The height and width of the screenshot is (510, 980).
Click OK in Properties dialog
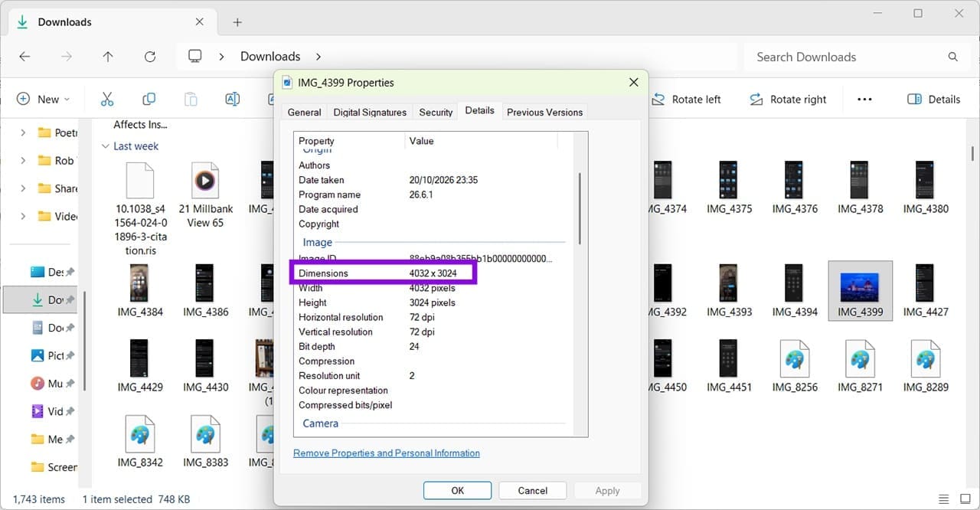[x=458, y=490]
